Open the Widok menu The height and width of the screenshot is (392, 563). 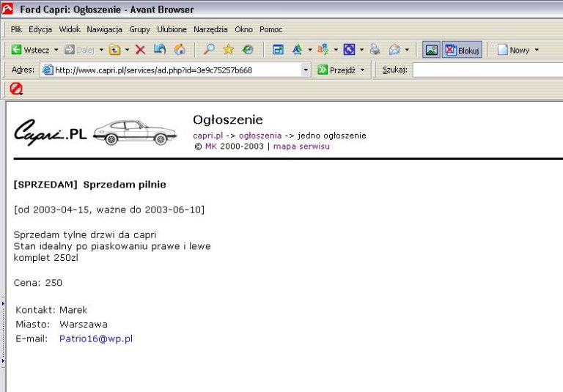point(70,29)
